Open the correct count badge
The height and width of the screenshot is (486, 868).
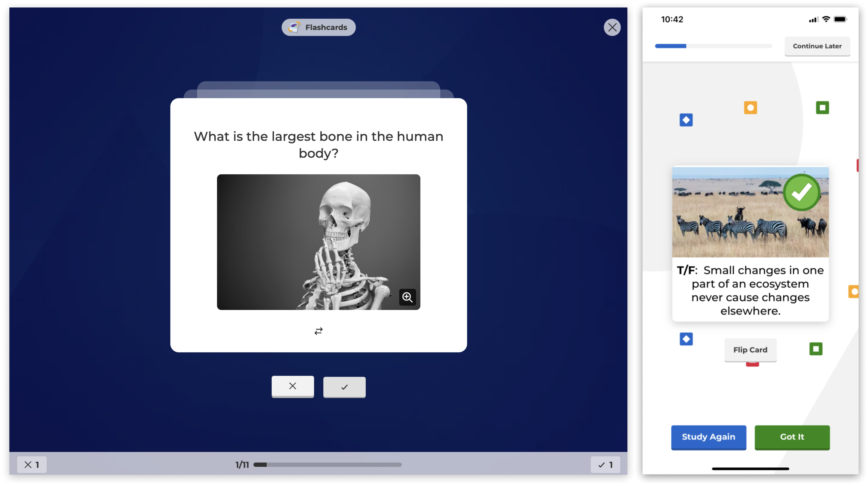[x=605, y=465]
